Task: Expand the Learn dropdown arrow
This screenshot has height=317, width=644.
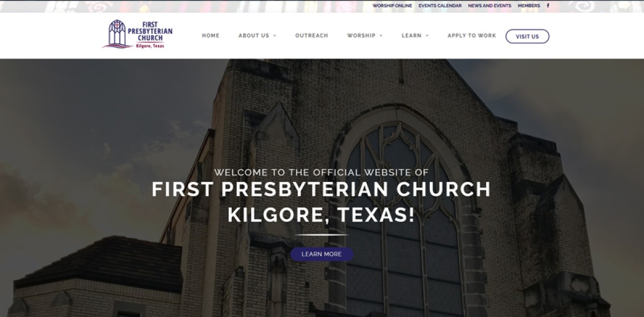Action: [427, 36]
